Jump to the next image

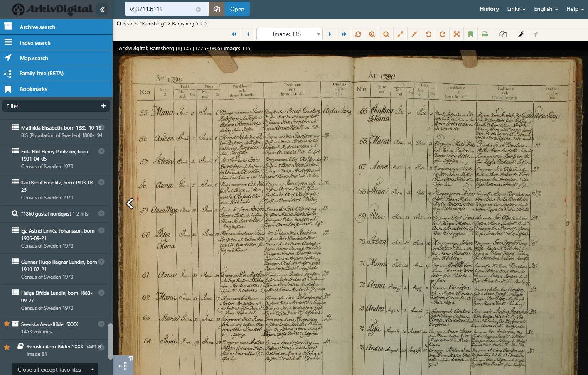click(x=330, y=34)
